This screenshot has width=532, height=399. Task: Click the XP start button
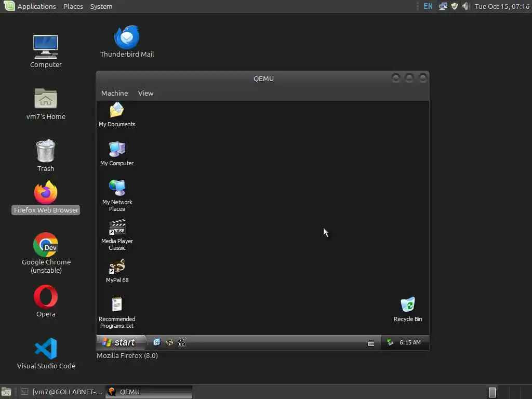[121, 342]
